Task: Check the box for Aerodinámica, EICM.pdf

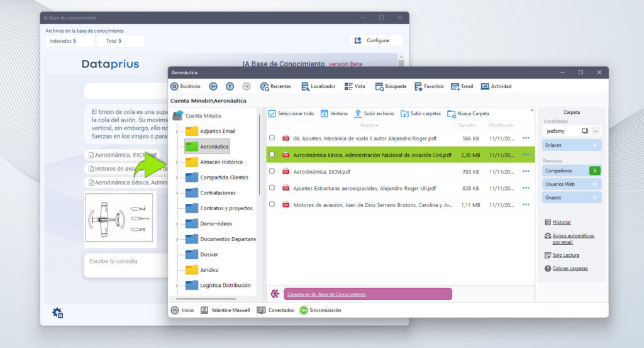Action: coord(272,171)
